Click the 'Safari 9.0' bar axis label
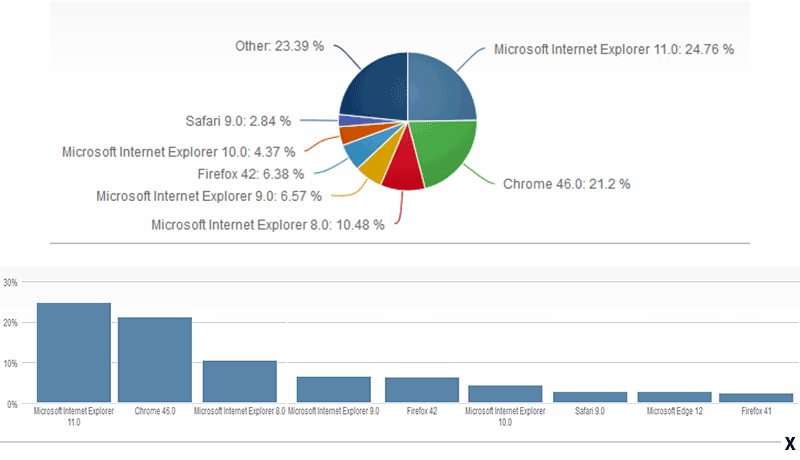Viewport: 800px width, 460px height. [590, 411]
